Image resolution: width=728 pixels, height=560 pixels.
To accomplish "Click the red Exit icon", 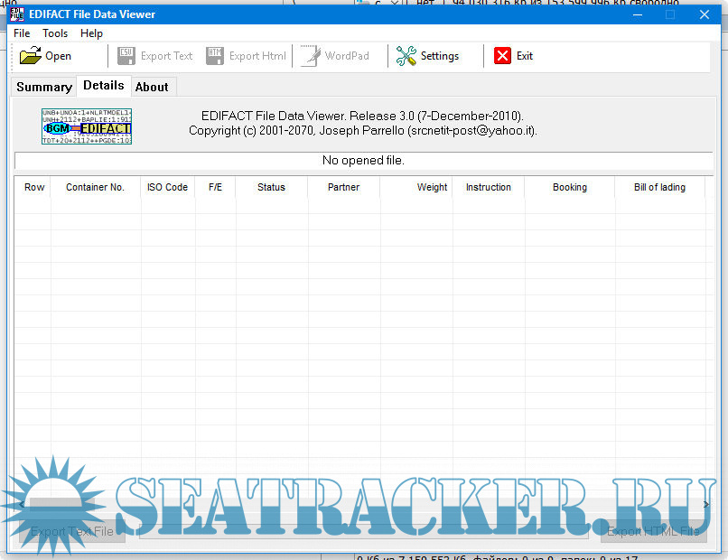I will point(502,56).
